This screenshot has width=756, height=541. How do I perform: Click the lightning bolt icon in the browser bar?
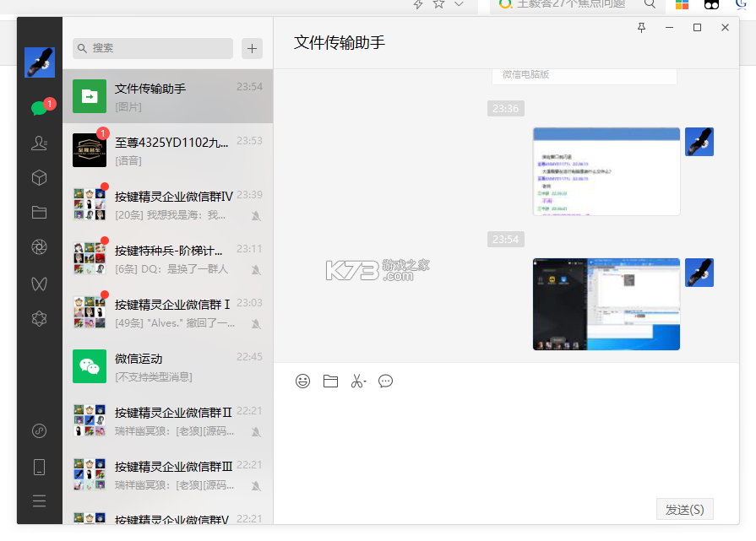tap(418, 4)
